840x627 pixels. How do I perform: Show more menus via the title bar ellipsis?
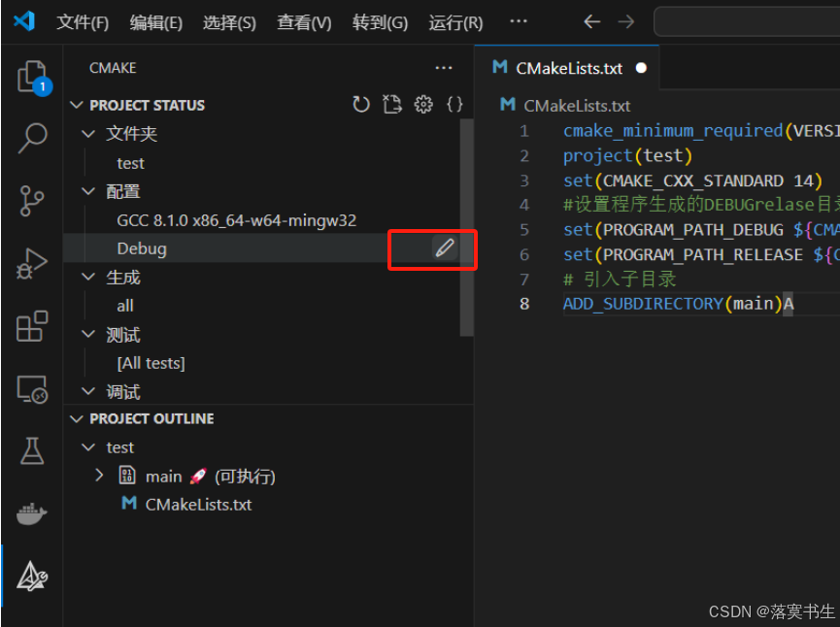click(x=518, y=21)
